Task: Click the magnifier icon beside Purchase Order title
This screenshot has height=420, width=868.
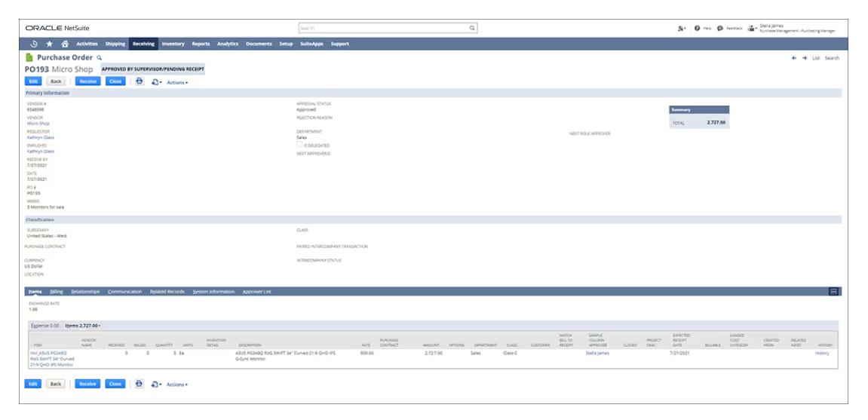Action: (100, 57)
